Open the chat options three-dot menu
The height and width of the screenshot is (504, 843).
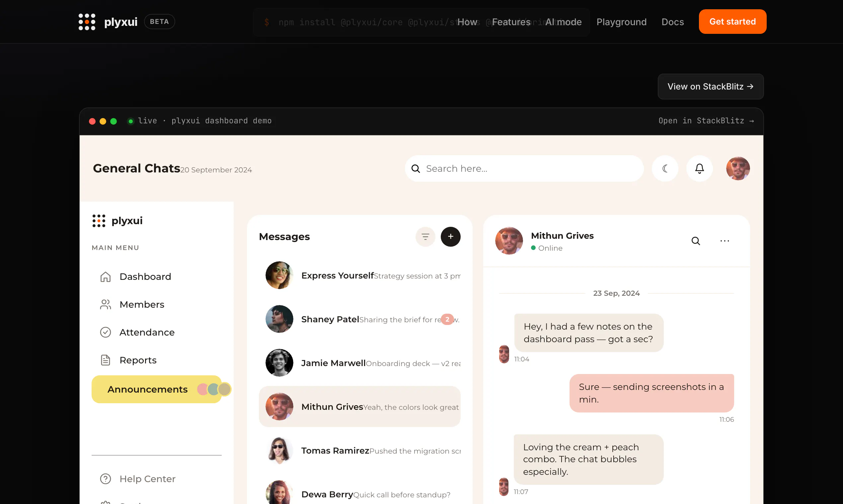point(725,241)
